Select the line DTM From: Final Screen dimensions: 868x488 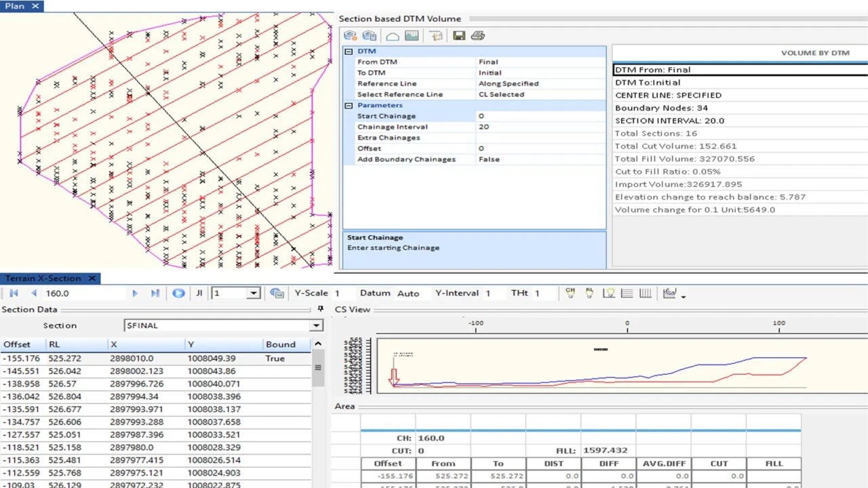(x=740, y=69)
